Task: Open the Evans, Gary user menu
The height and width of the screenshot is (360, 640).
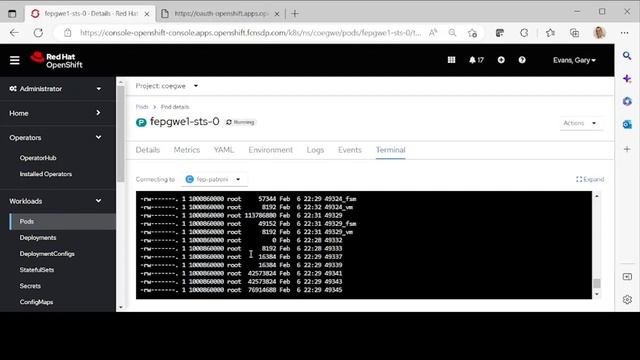Action: pyautogui.click(x=574, y=60)
